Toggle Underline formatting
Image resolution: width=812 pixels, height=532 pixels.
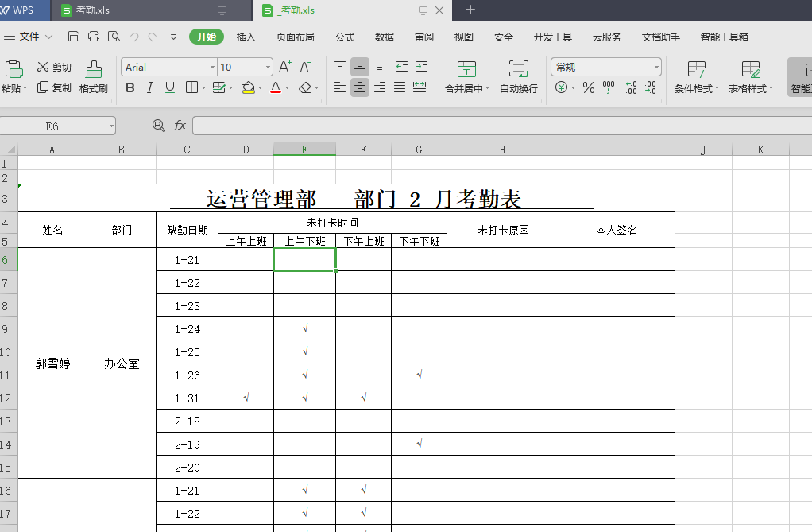pyautogui.click(x=171, y=88)
